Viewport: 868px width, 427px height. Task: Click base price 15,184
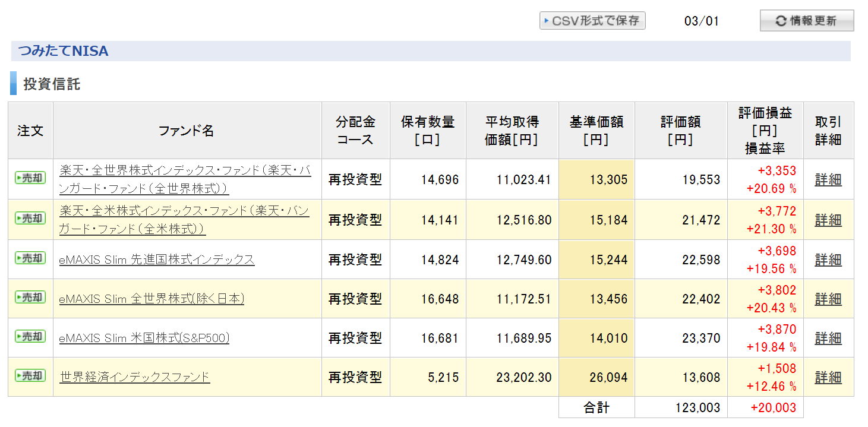coord(608,220)
